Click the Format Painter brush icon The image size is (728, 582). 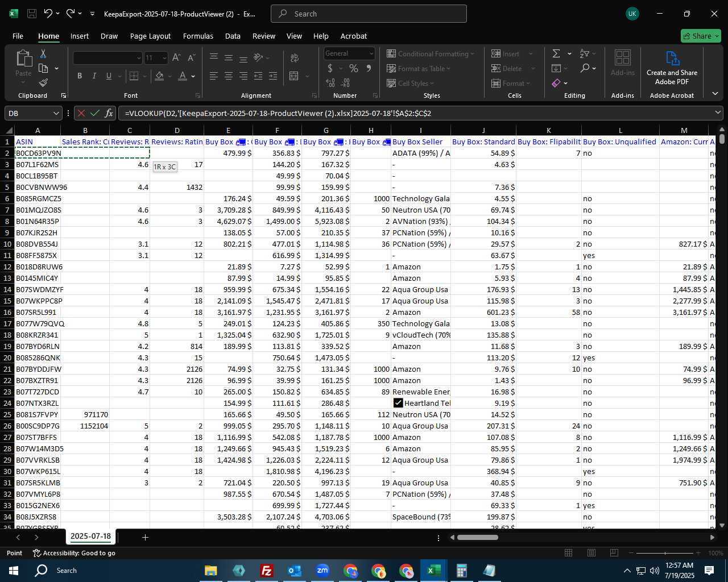tap(43, 83)
